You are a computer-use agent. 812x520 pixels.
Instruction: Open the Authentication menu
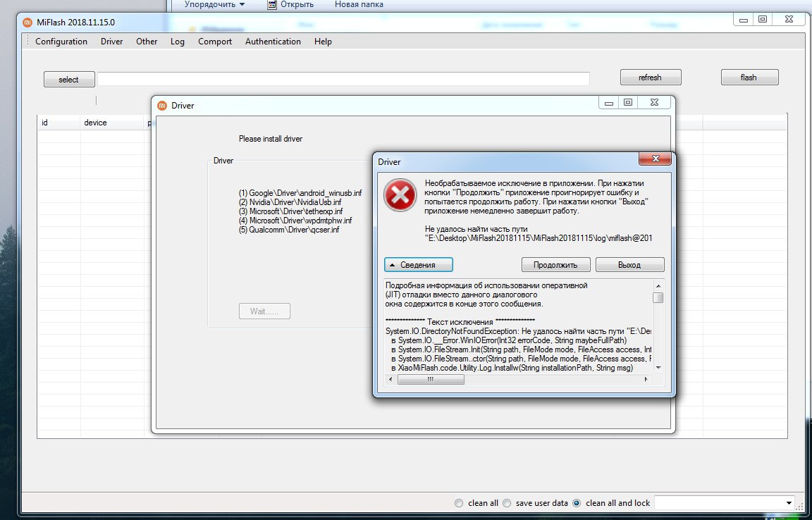(x=273, y=42)
